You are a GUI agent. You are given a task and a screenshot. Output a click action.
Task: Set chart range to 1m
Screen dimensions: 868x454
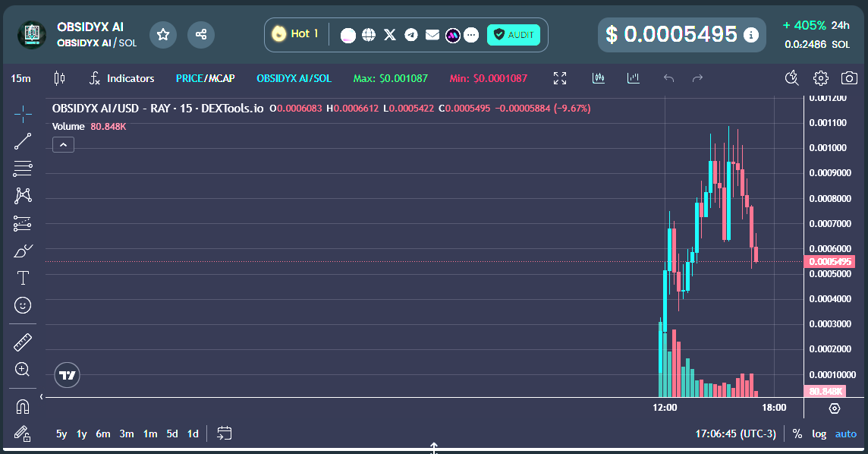[150, 434]
